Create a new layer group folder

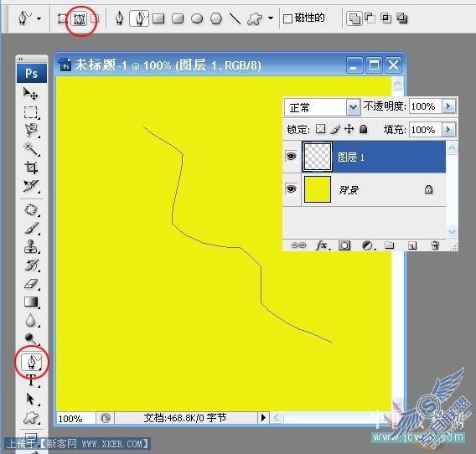tap(389, 245)
